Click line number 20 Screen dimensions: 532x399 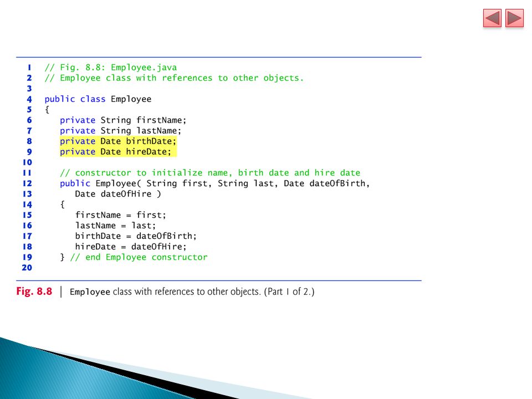click(x=27, y=268)
